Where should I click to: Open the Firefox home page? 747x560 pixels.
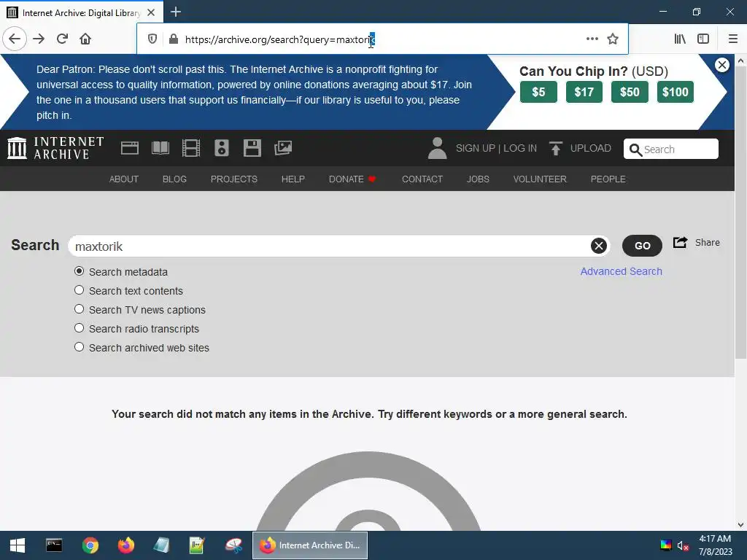pos(85,39)
